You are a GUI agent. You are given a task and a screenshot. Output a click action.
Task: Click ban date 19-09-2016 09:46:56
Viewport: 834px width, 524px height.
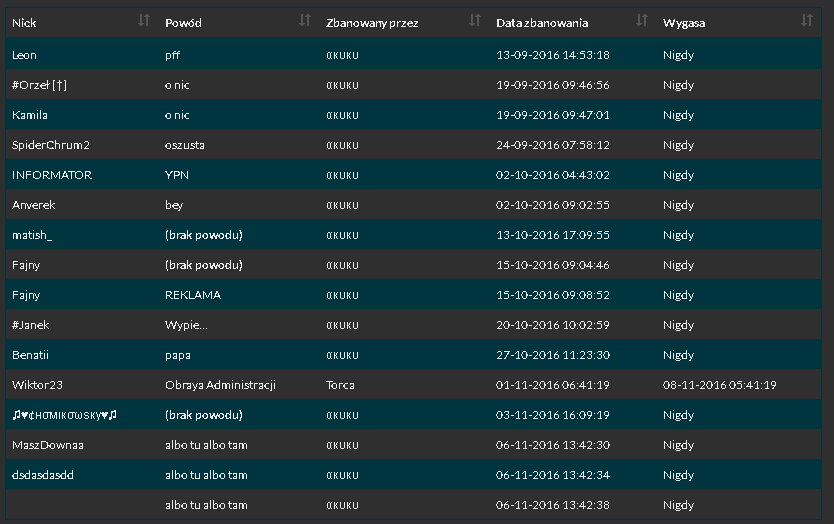pyautogui.click(x=553, y=85)
